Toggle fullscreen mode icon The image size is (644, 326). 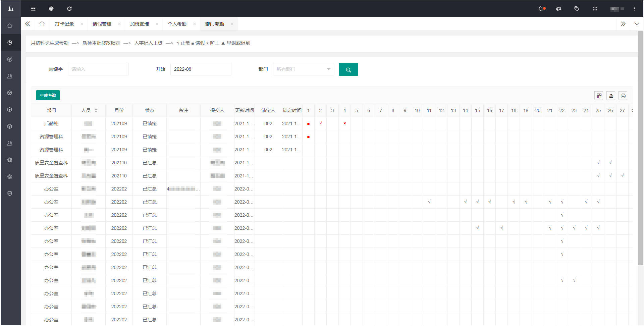pos(595,9)
